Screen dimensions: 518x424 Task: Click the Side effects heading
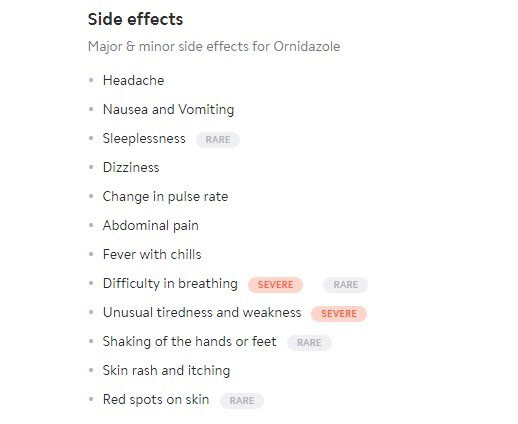pos(135,19)
